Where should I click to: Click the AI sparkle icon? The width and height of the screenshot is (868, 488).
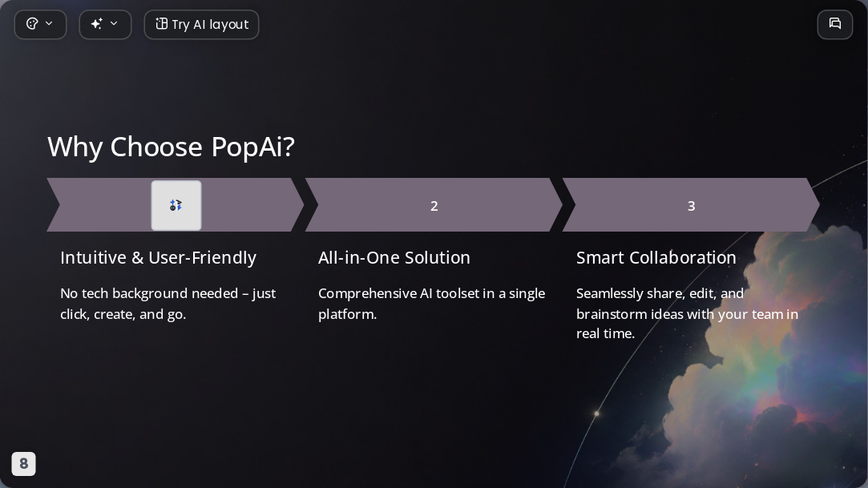(97, 24)
